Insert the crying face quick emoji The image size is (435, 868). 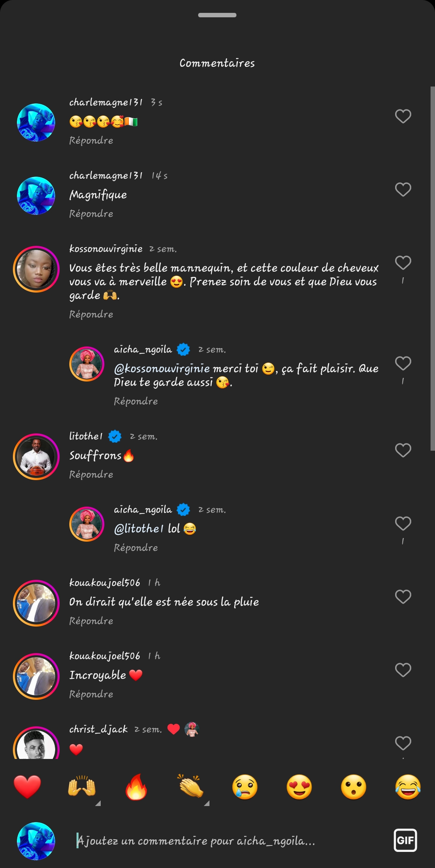[x=245, y=786]
